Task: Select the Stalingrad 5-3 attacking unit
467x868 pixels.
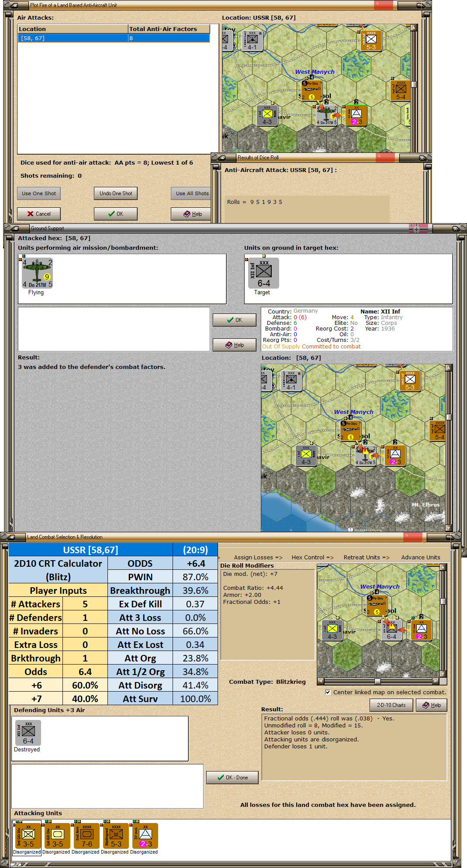Action: pyautogui.click(x=116, y=836)
